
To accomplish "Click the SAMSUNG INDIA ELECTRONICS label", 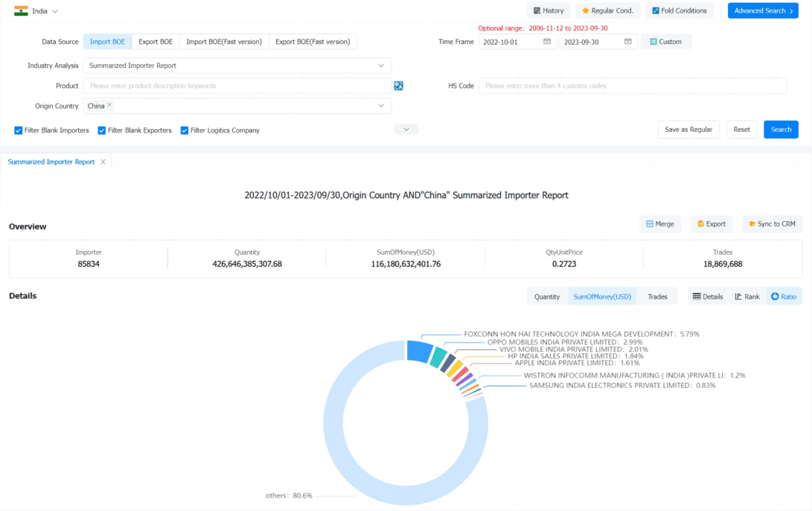I will click(622, 386).
